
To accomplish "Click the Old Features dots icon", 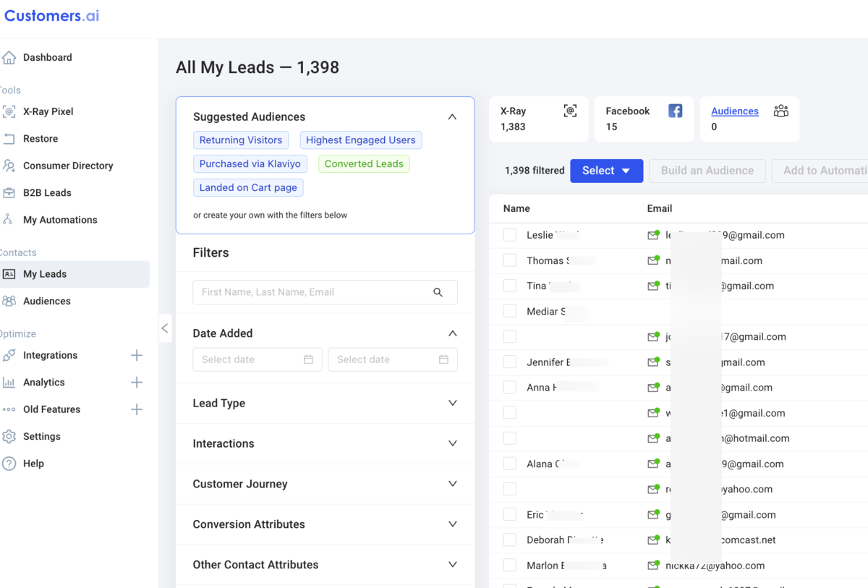I will pos(9,409).
